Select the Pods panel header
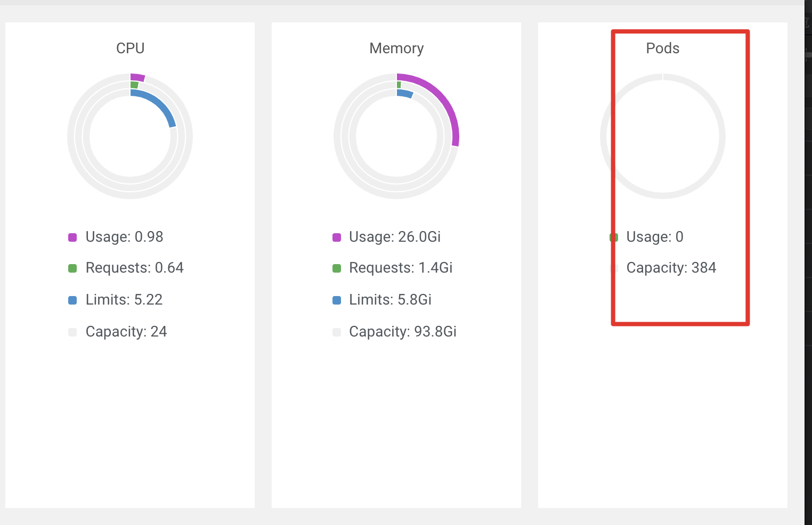 click(662, 48)
